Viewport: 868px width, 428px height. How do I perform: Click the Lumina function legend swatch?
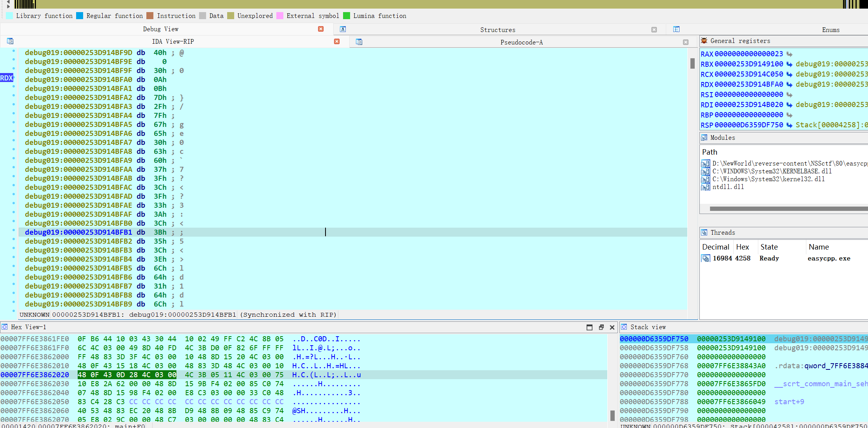pyautogui.click(x=347, y=16)
